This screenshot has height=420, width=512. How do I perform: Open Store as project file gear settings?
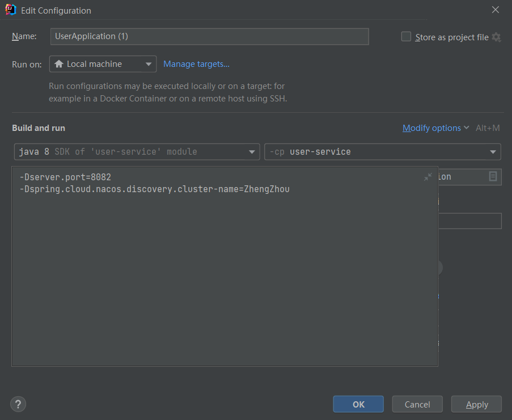tap(496, 37)
